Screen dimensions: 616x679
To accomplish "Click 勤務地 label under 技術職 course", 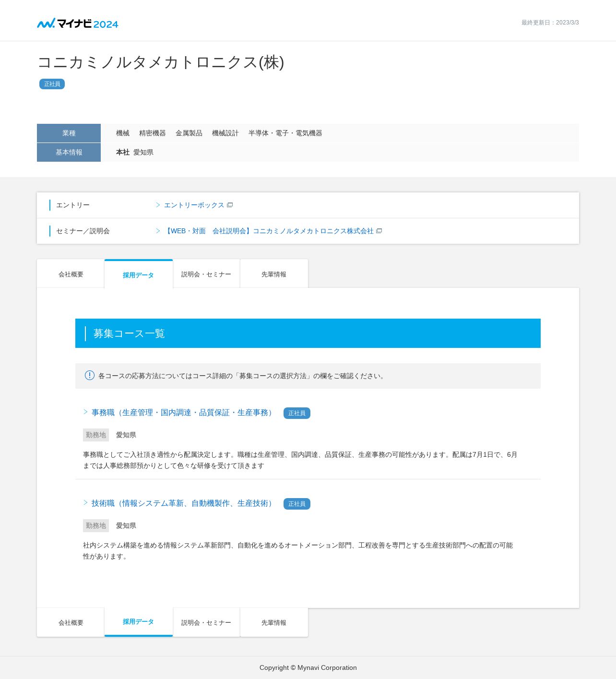I will (x=96, y=525).
